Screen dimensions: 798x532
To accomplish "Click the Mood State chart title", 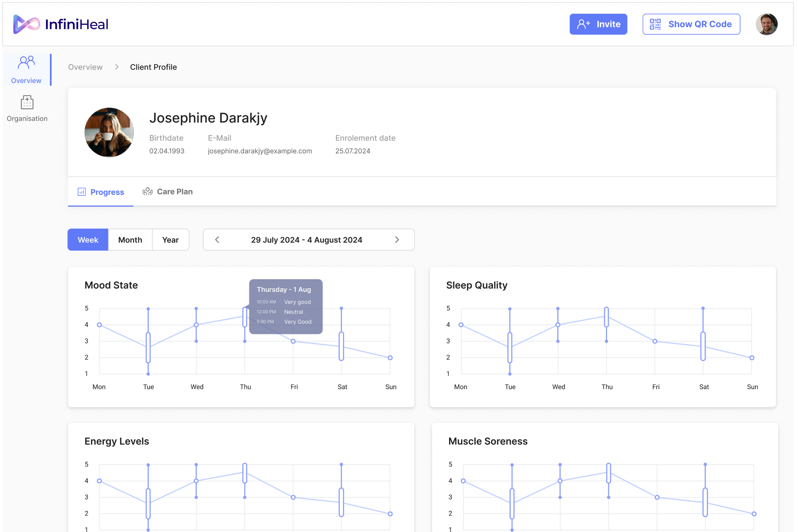I will [x=111, y=285].
